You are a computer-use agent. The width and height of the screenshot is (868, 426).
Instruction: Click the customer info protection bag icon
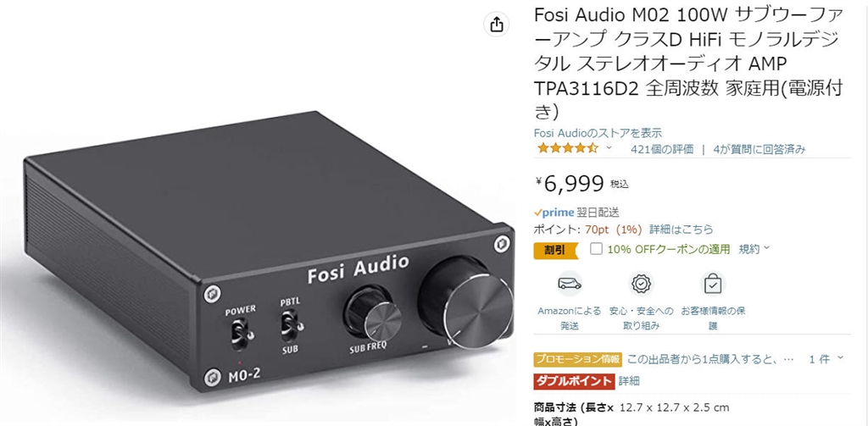click(x=713, y=285)
